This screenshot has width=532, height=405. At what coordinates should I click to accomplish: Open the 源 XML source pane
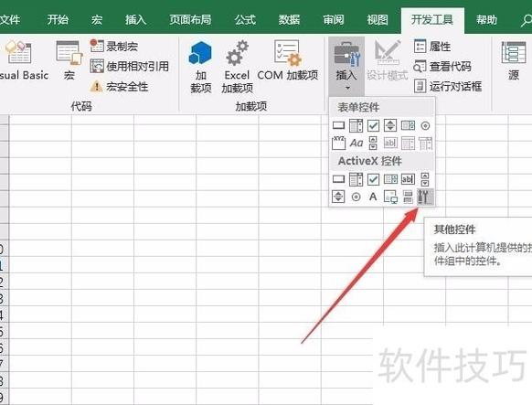[x=514, y=60]
